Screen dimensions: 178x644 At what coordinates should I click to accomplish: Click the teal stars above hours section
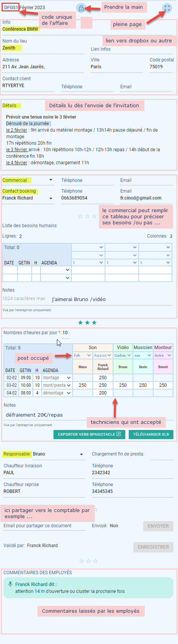click(87, 323)
